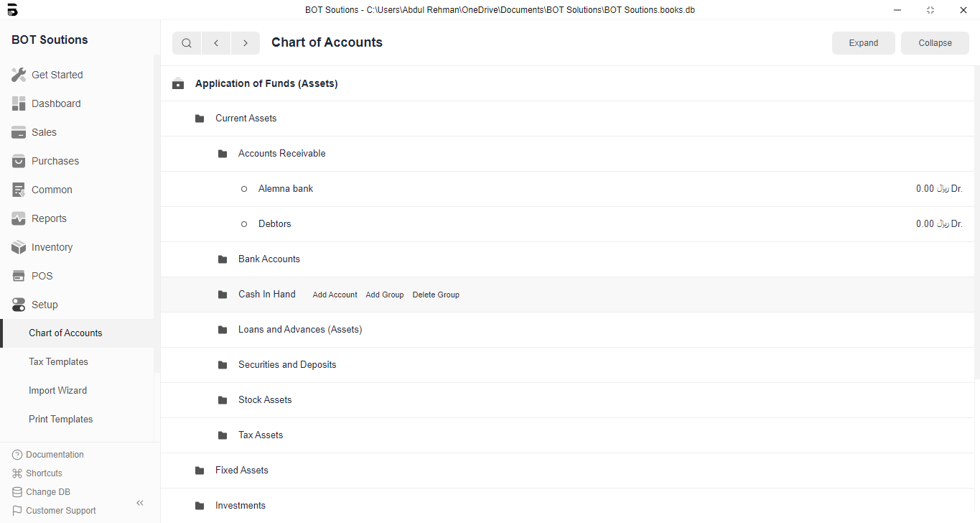The width and height of the screenshot is (980, 523).
Task: Collapse the Accounts Receivable group
Action: [281, 154]
